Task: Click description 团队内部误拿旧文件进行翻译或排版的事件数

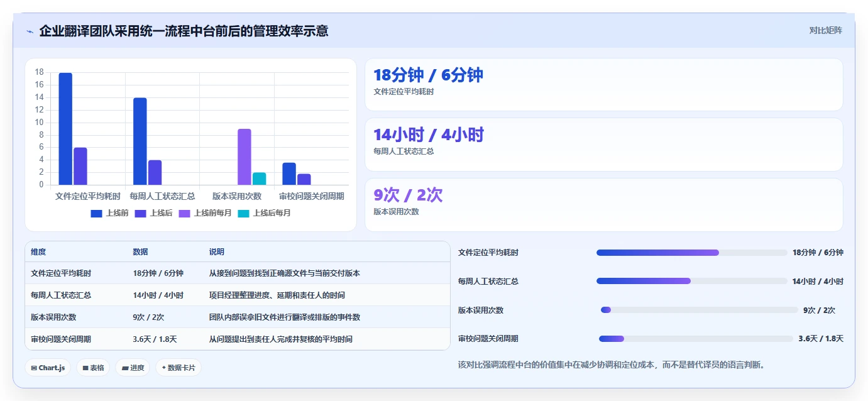Action: pyautogui.click(x=285, y=317)
